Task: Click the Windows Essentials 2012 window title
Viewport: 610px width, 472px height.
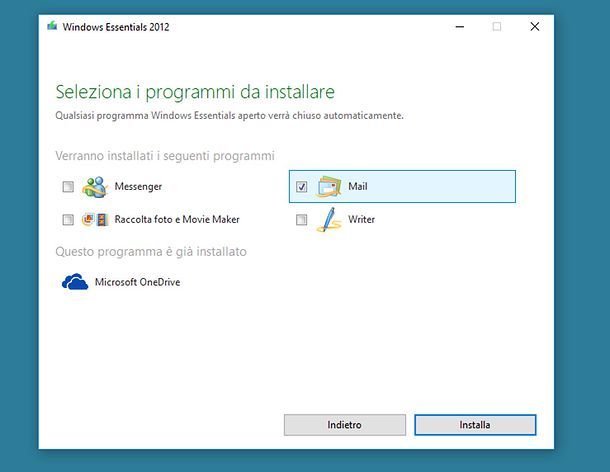Action: (116, 27)
